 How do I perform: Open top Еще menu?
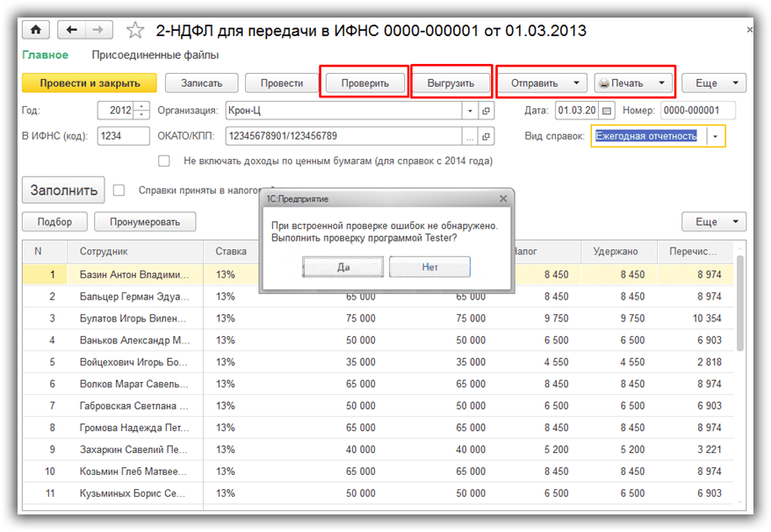[713, 83]
